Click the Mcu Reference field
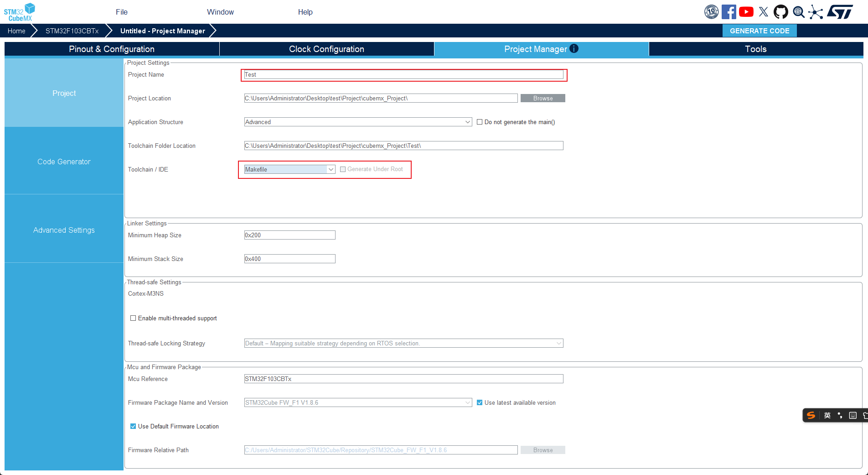 (x=403, y=379)
